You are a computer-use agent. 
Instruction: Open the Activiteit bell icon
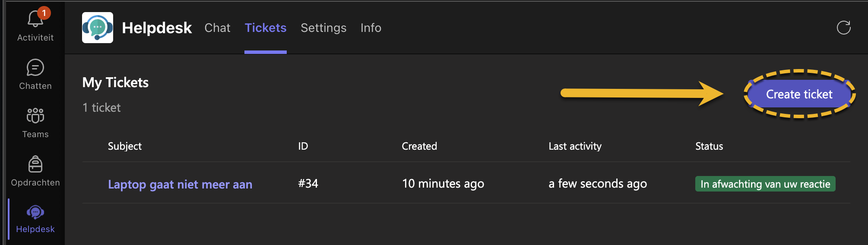pyautogui.click(x=35, y=20)
